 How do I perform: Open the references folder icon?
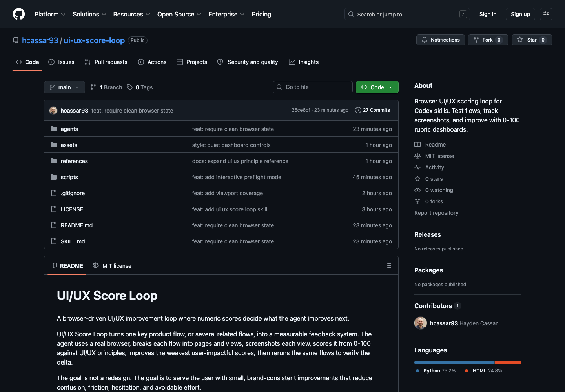[54, 161]
